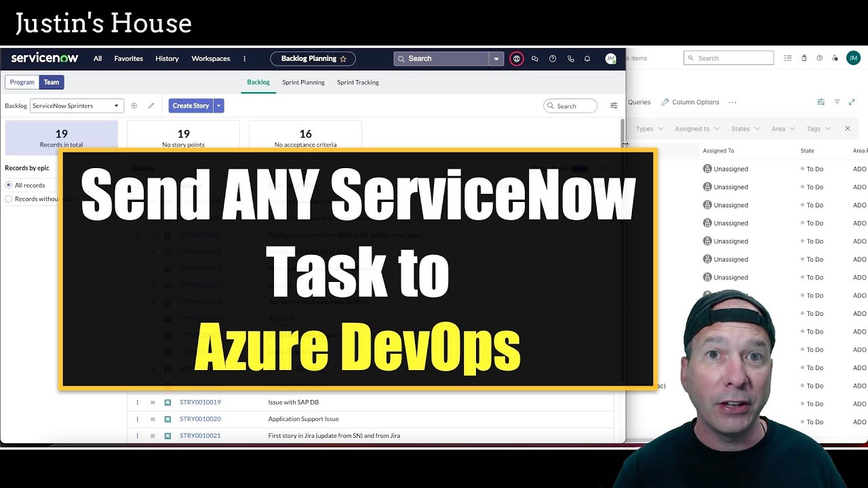Favorite Backlog Planning with the star icon

point(343,59)
